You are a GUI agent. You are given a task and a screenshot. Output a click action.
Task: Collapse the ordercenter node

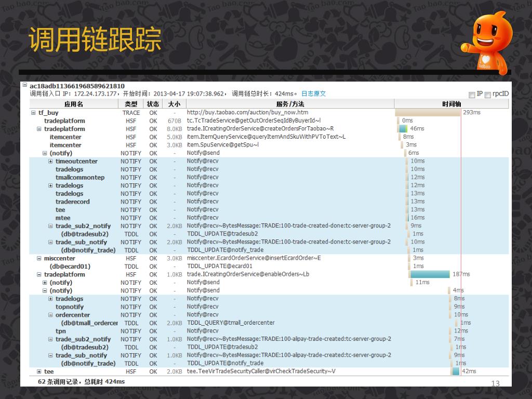[x=50, y=315]
